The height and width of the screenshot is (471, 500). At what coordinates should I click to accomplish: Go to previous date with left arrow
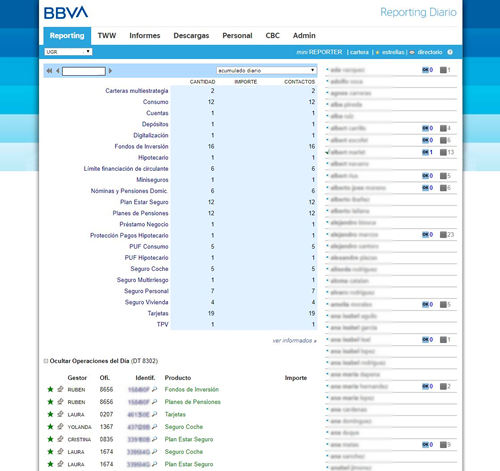point(58,71)
